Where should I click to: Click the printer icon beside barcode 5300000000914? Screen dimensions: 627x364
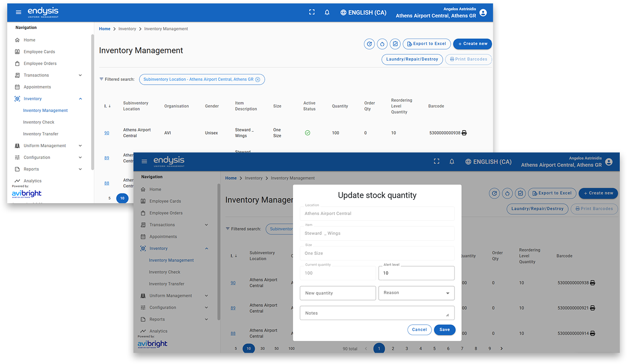tap(592, 334)
